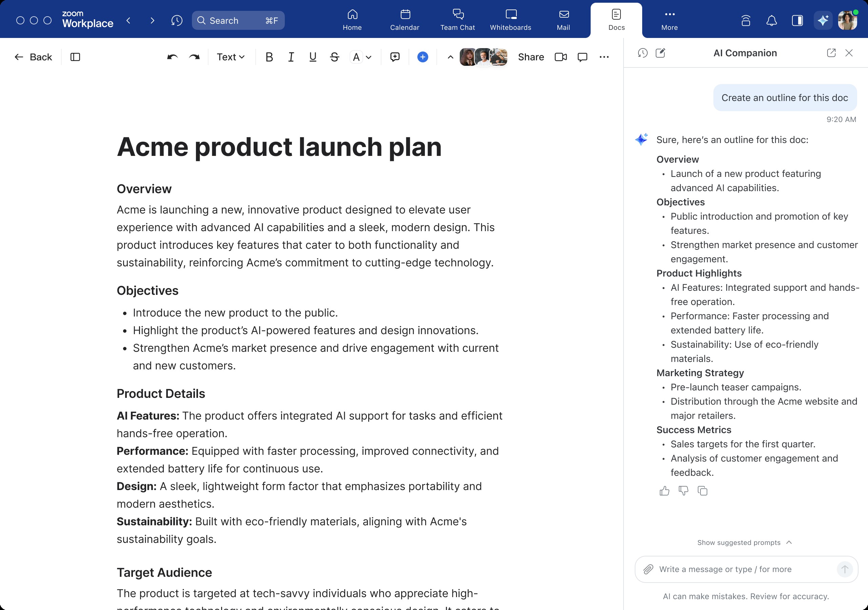Open the text color dropdown
The image size is (868, 610).
pyautogui.click(x=369, y=57)
